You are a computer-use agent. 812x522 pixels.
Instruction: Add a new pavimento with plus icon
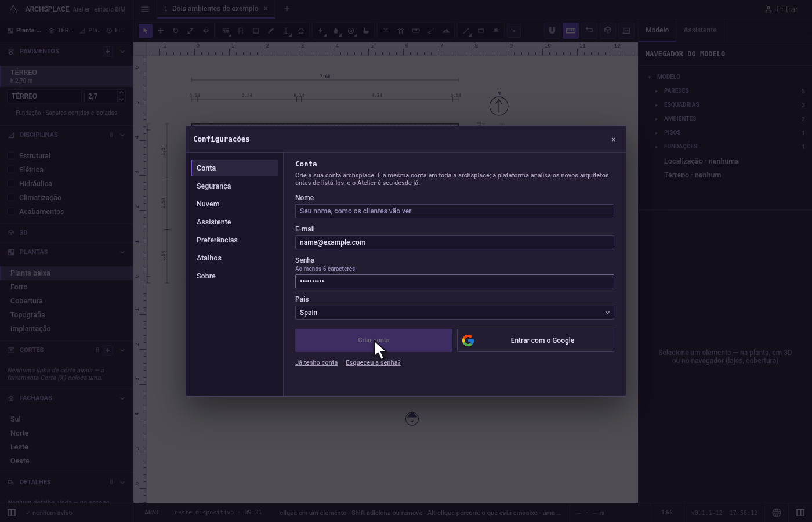pos(107,51)
